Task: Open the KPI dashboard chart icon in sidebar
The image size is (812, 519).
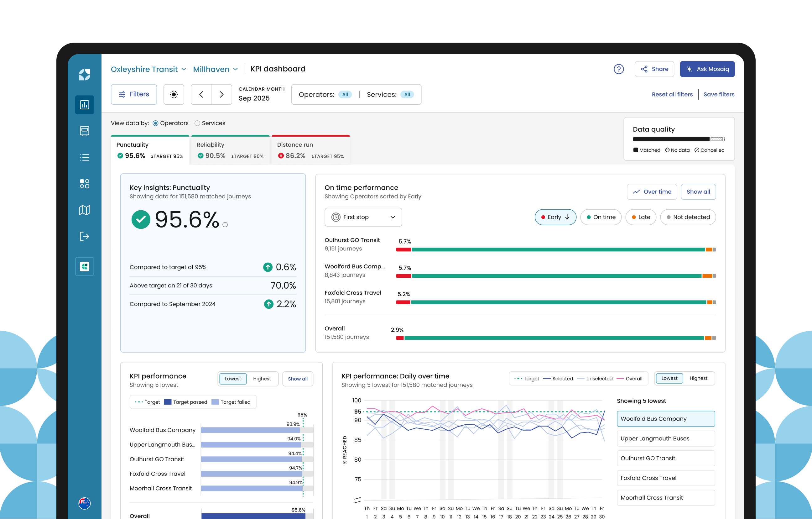Action: point(84,105)
